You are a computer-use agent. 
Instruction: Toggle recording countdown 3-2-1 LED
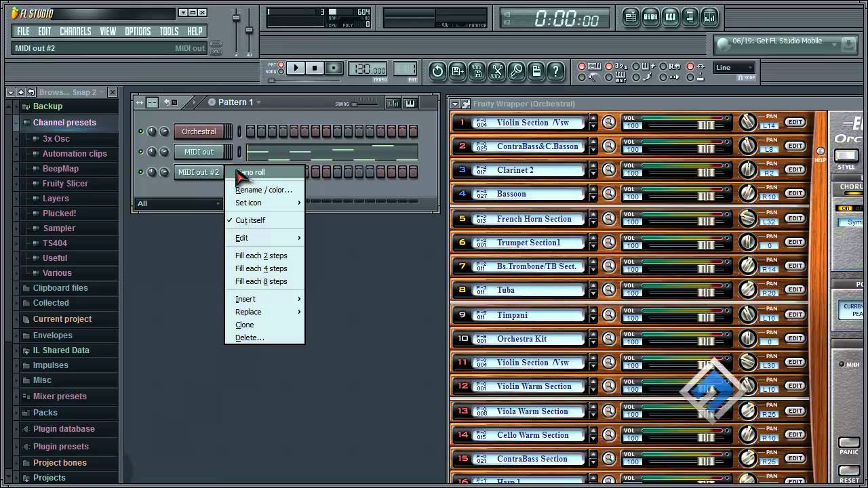click(x=609, y=66)
